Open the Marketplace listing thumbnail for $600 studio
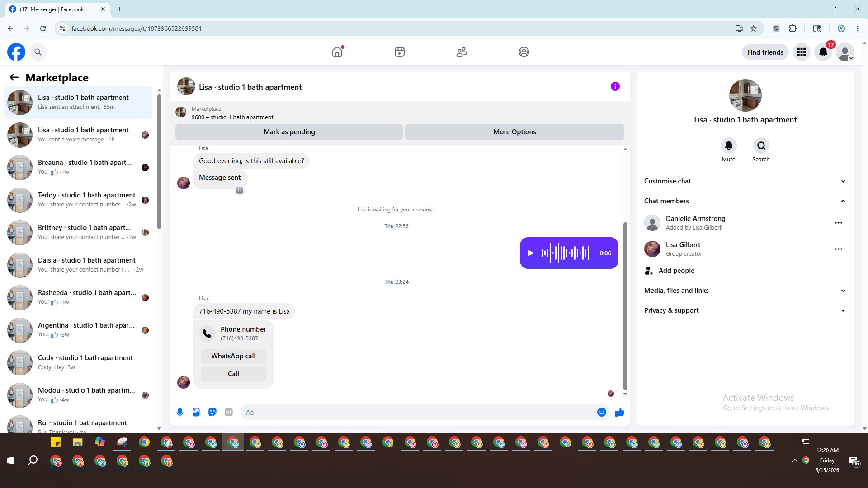This screenshot has width=868, height=488. [181, 113]
